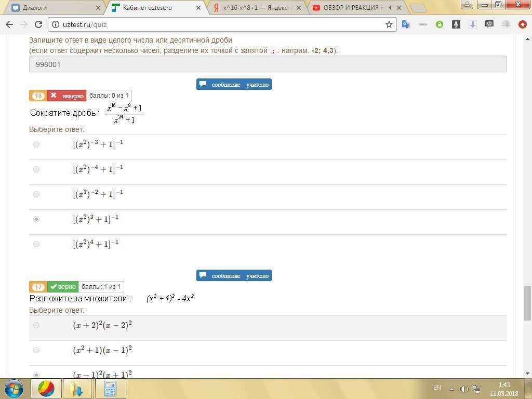Select answer option [(x³)⁻²+1]⁻¹
Viewport: 532px width, 399px height.
[36, 194]
